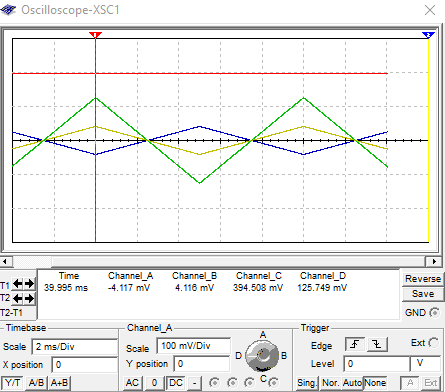Click the Oscilloscope-XSC1 title bar icon
Image resolution: width=445 pixels, height=392 pixels.
(x=8, y=10)
